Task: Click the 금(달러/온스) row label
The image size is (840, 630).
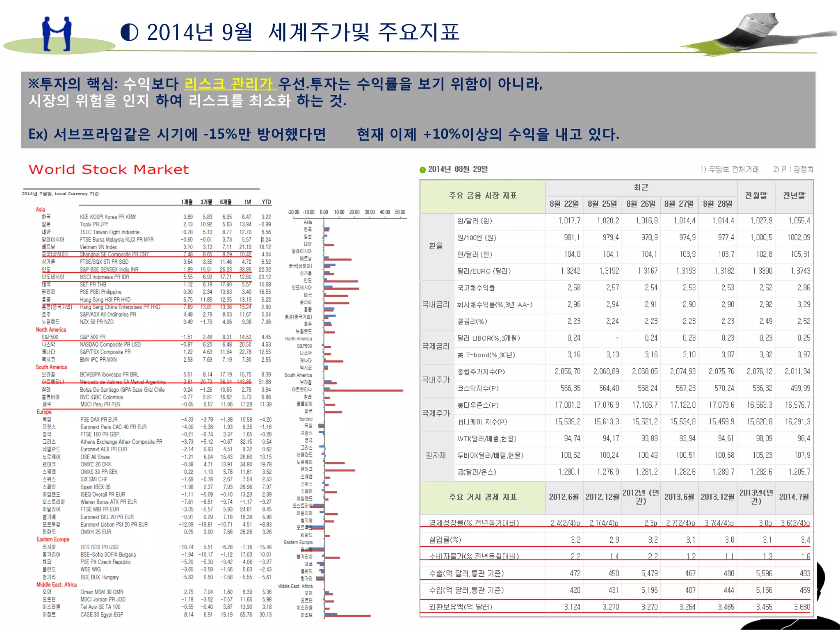Action: pos(477,472)
